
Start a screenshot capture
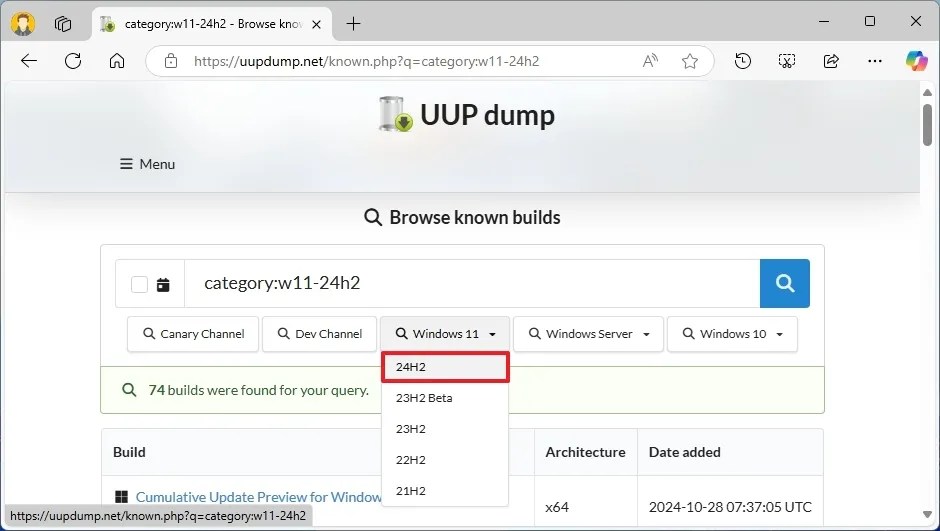(787, 61)
